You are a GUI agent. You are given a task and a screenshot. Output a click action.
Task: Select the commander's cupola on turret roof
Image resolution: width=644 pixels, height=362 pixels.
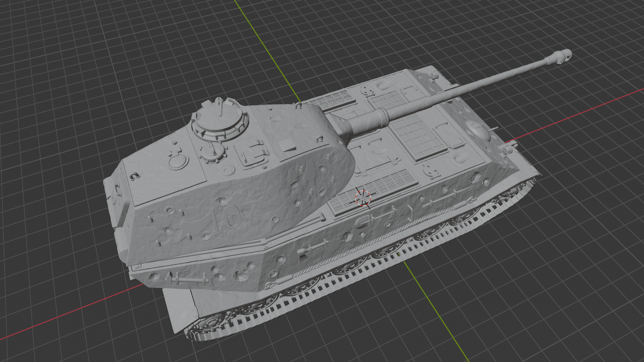220,119
